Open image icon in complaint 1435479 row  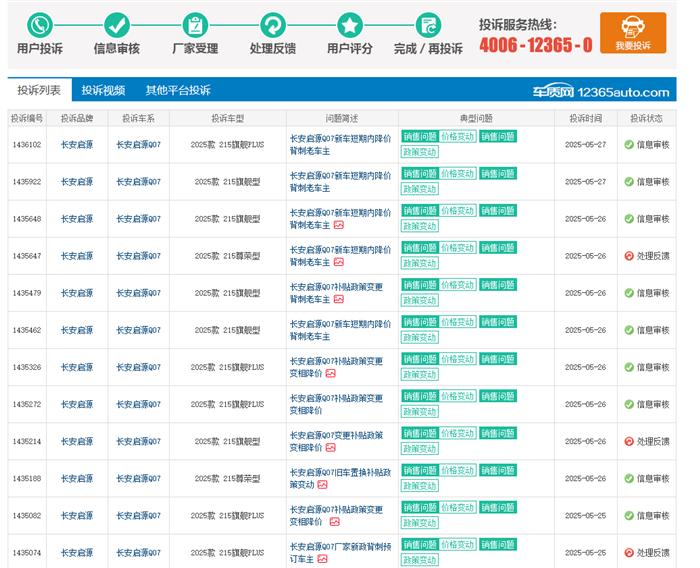click(339, 299)
